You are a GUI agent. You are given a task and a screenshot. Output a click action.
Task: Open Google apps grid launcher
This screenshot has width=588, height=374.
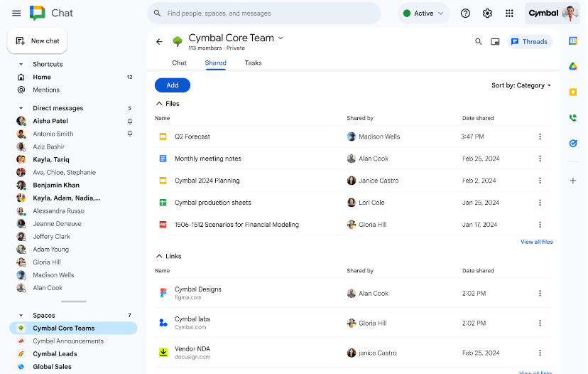(509, 14)
